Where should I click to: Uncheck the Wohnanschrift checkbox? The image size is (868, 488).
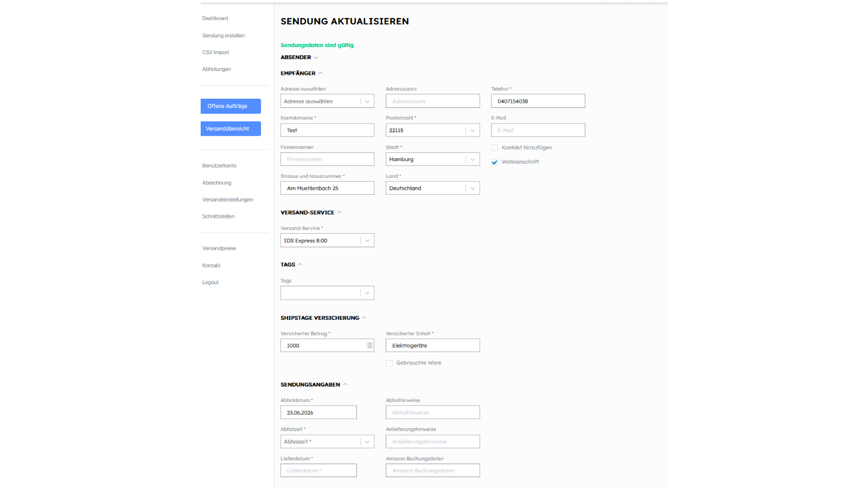(495, 162)
